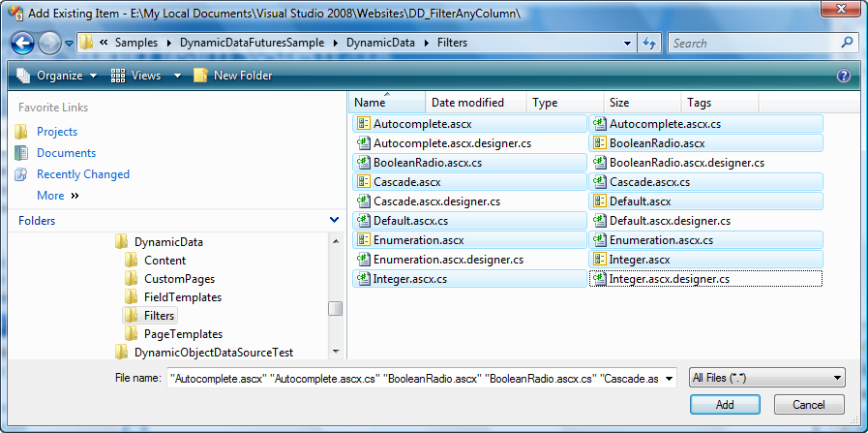Select the CustomPages folder in tree

coord(179,279)
